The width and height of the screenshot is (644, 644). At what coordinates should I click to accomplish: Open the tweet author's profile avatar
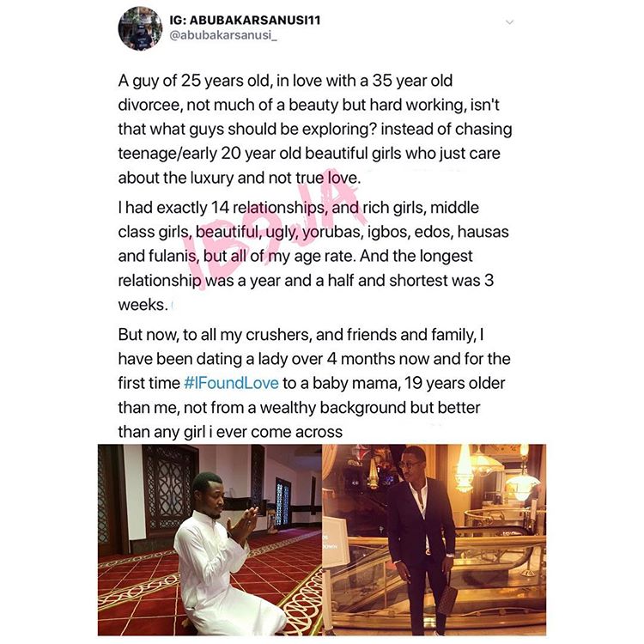click(140, 28)
